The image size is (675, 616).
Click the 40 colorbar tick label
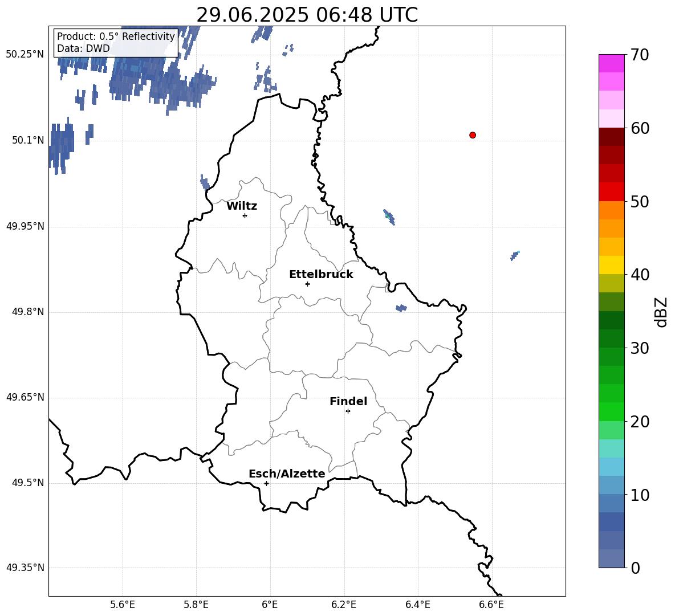[x=640, y=275]
